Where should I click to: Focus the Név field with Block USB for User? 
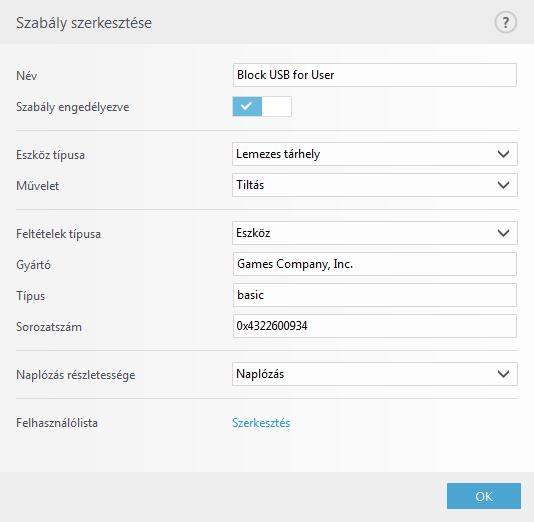coord(375,75)
